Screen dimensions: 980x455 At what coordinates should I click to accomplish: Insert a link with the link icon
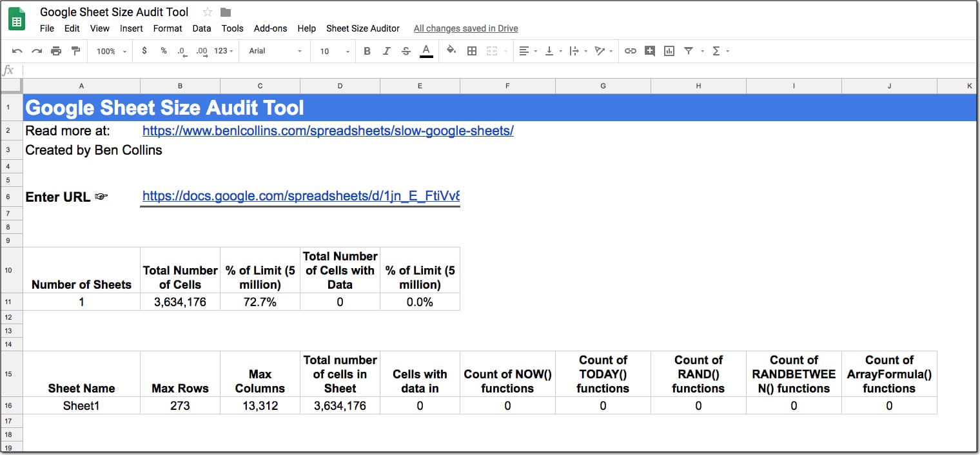[x=631, y=51]
